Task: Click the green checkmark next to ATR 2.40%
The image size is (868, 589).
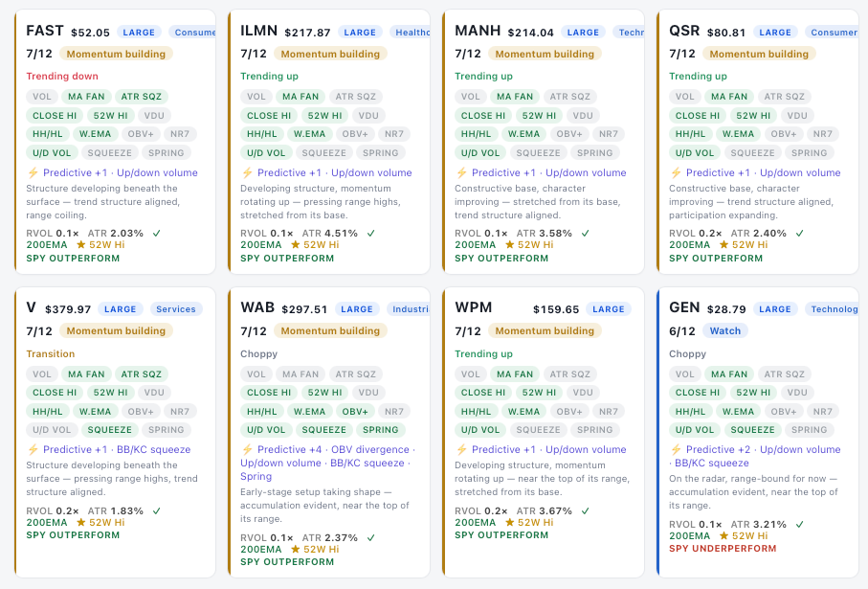Action: (799, 234)
